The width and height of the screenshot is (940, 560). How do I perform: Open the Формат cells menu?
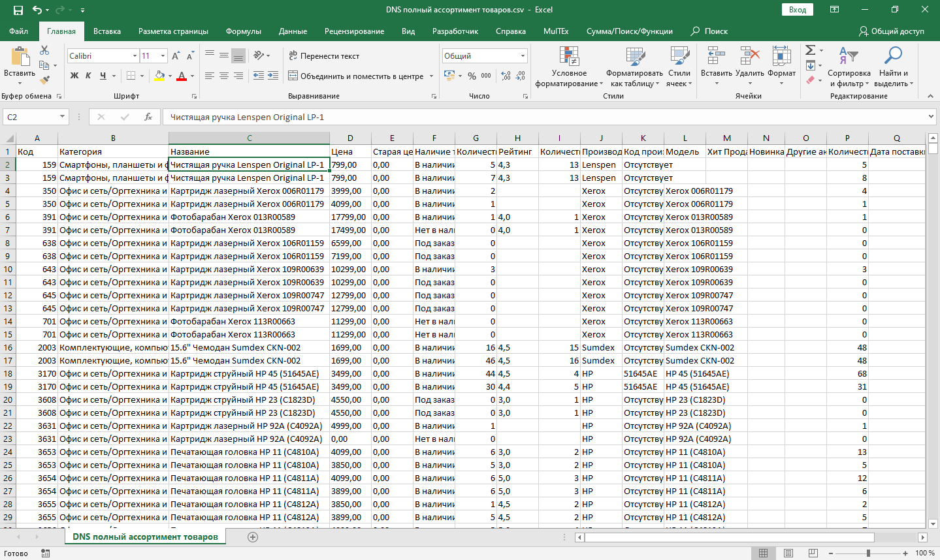tap(781, 67)
